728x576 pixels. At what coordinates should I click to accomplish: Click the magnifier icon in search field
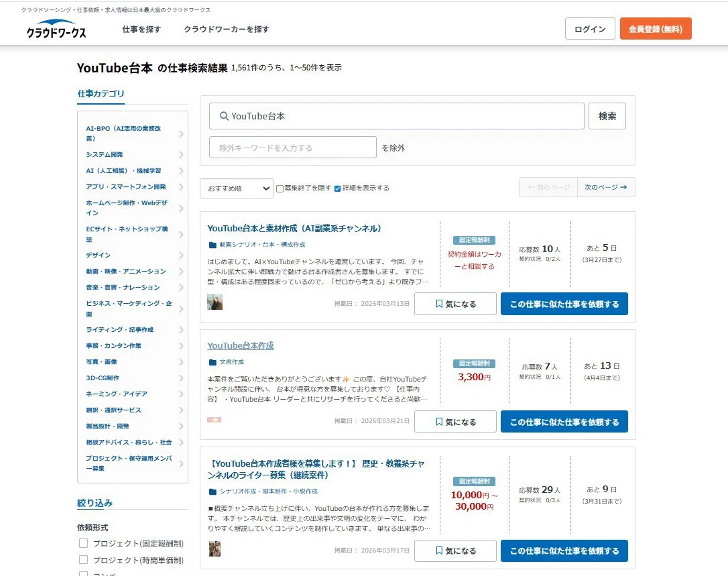point(224,116)
